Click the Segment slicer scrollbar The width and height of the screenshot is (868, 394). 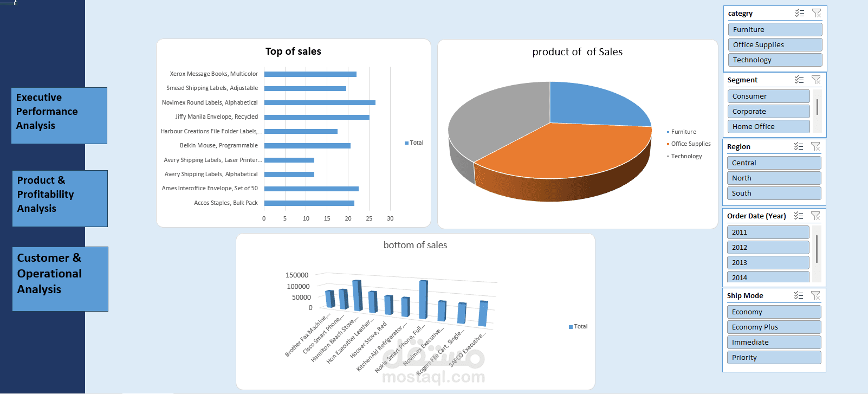817,107
